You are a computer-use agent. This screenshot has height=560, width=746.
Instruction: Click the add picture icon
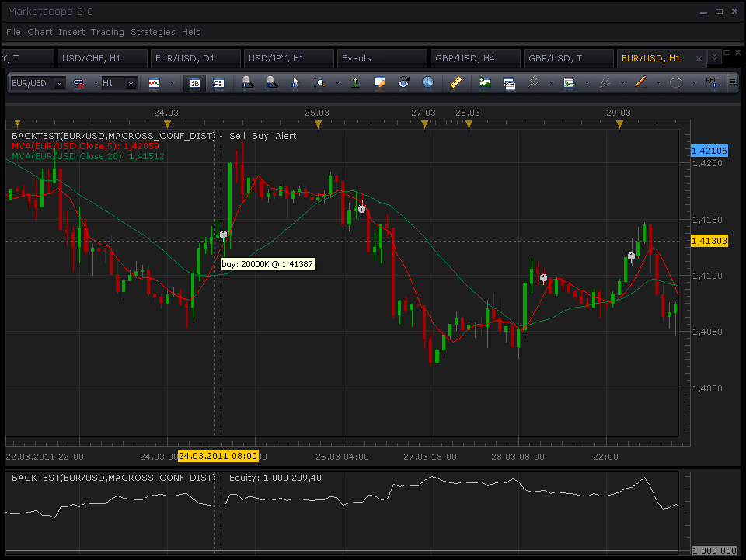coord(485,82)
